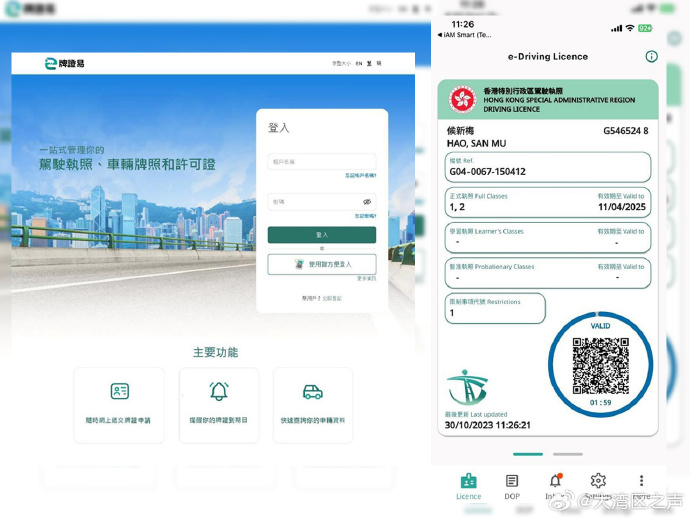Tap last updated time 30/10/2023 11:26:21
The width and height of the screenshot is (690, 518).
point(488,425)
